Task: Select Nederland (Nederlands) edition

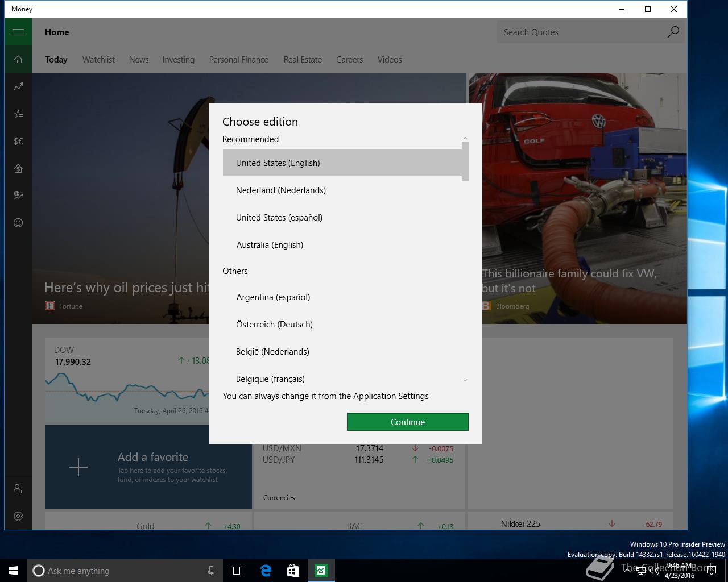Action: pyautogui.click(x=343, y=190)
